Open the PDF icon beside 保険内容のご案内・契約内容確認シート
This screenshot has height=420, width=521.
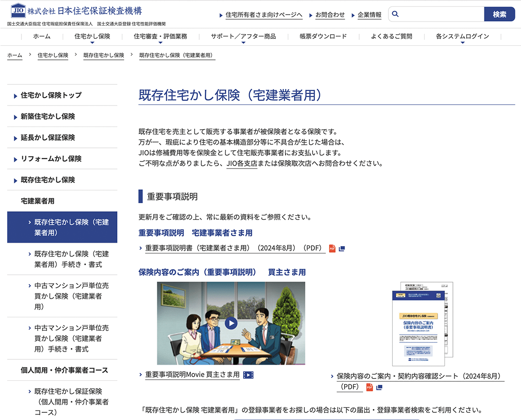(371, 386)
